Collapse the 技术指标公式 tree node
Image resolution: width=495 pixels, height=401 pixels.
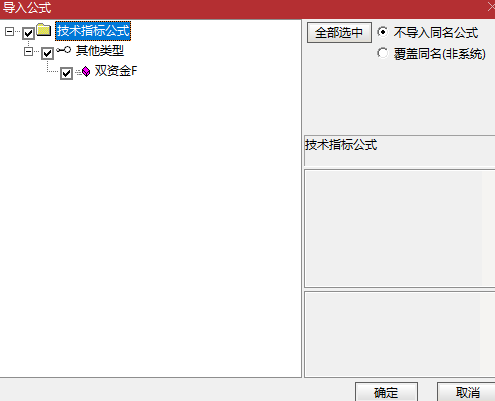click(9, 32)
